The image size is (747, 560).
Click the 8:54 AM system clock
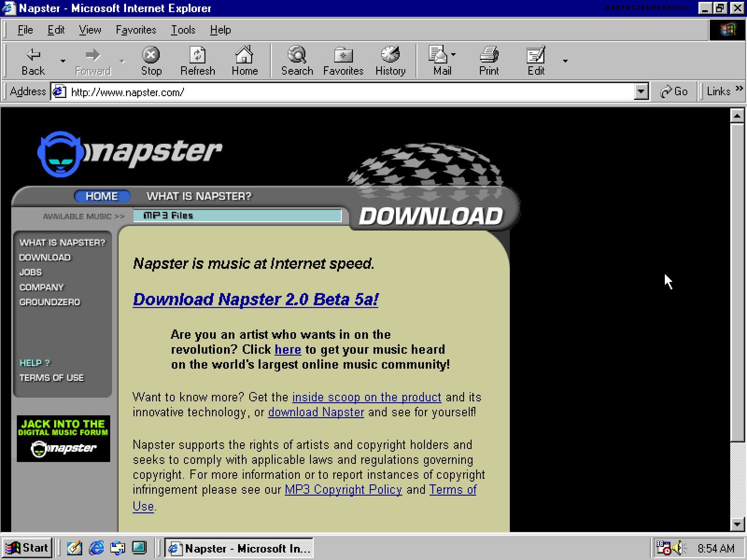pos(716,548)
